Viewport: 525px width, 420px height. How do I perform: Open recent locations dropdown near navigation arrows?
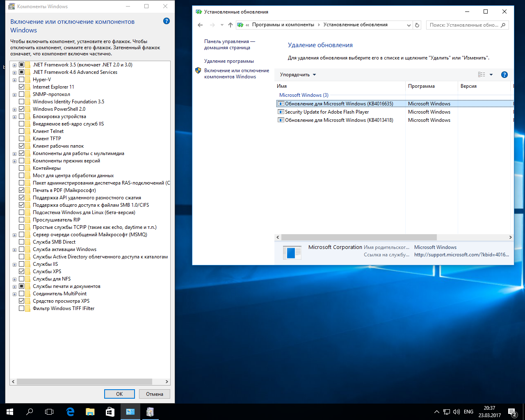[x=222, y=25]
